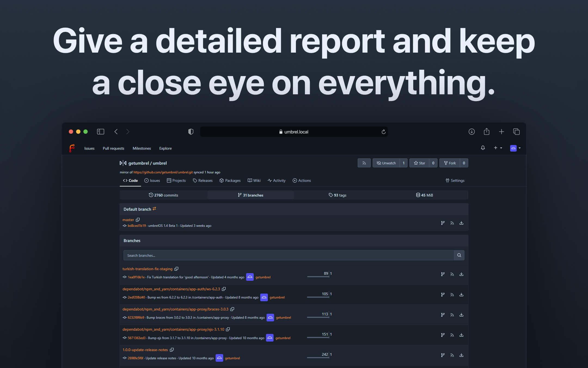This screenshot has height=368, width=588.
Task: Open RSS feed for 1.0.0-update-release-notes branch
Action: [452, 355]
